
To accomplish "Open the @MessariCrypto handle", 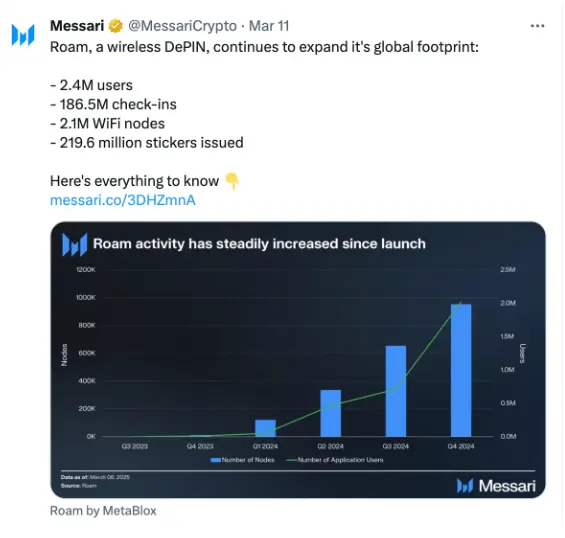I will coord(182,26).
